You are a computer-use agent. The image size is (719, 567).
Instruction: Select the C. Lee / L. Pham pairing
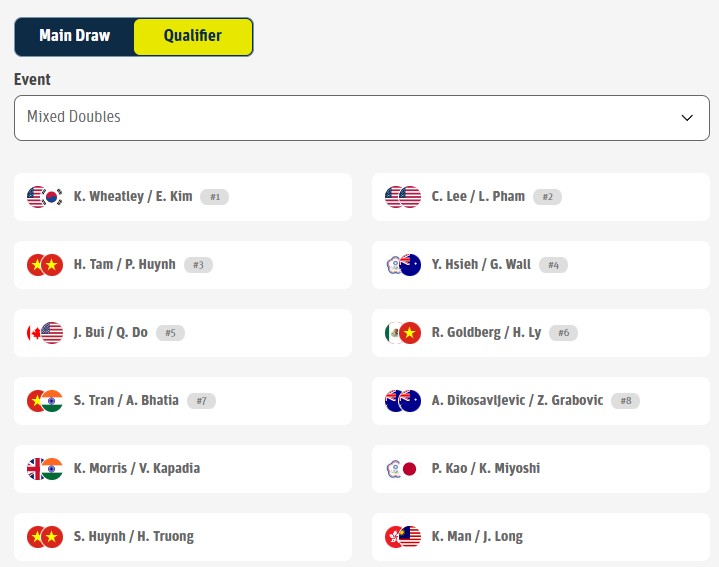[478, 197]
